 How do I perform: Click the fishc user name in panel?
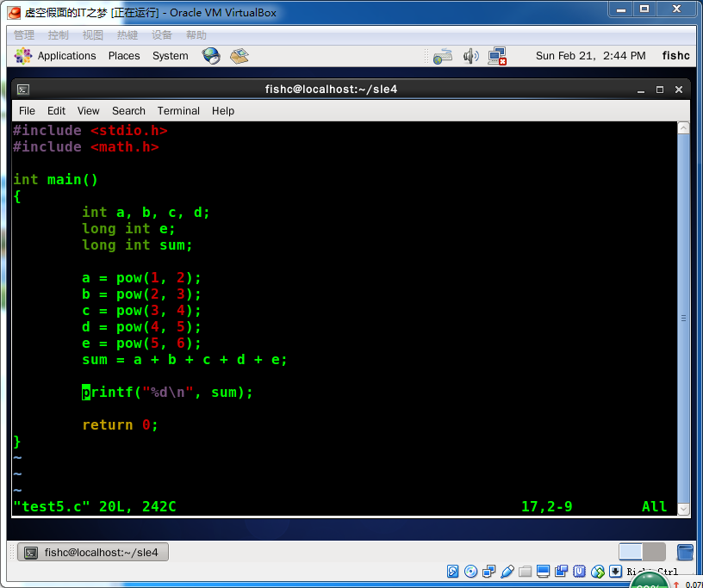(x=675, y=56)
